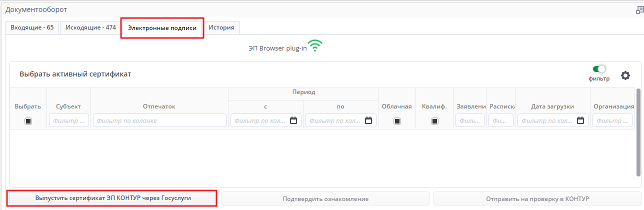Click the green plug-in connection status icon
This screenshot has width=644, height=210.
[315, 46]
